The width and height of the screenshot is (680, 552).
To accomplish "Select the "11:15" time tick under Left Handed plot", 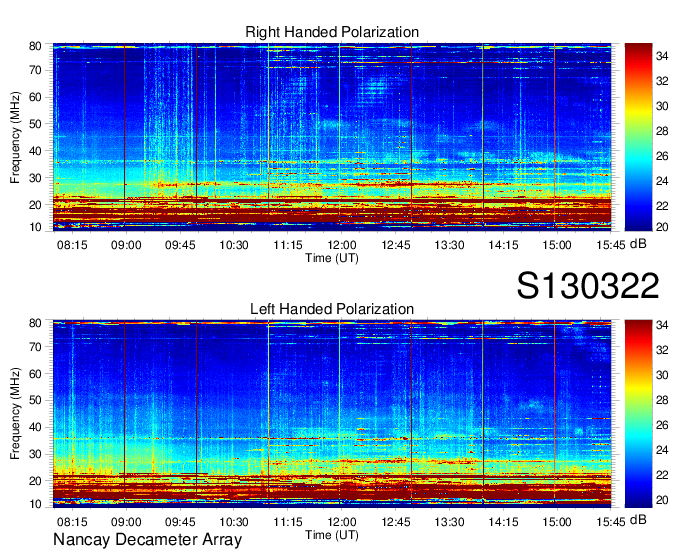I will [x=288, y=522].
